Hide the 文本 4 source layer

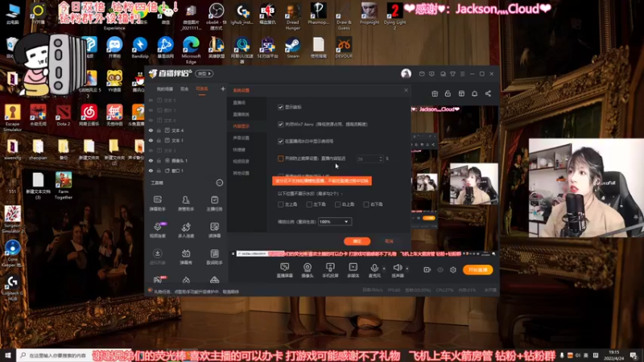pos(151,130)
